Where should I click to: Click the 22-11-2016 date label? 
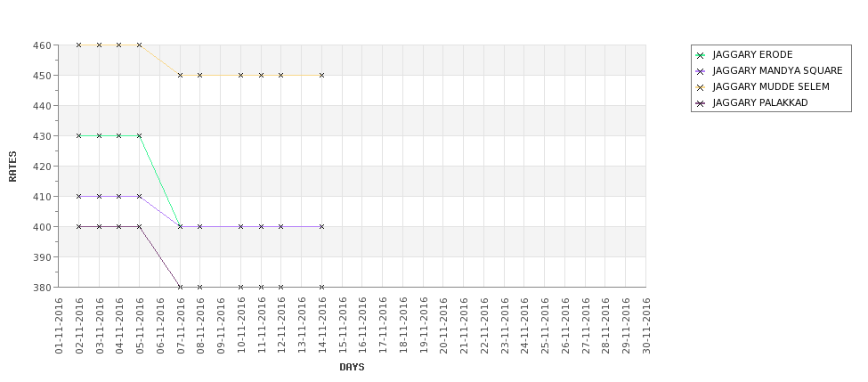(x=483, y=326)
